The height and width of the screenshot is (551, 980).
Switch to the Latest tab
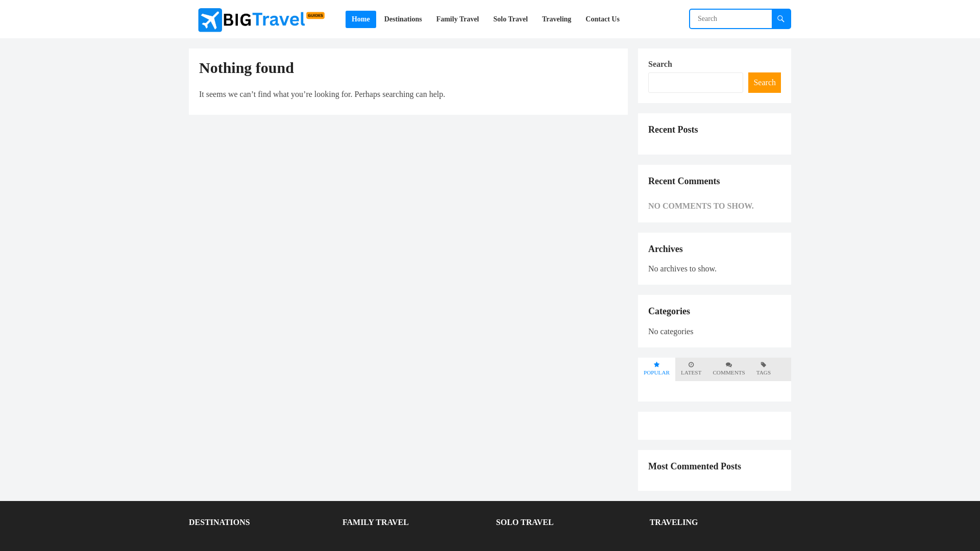691,369
